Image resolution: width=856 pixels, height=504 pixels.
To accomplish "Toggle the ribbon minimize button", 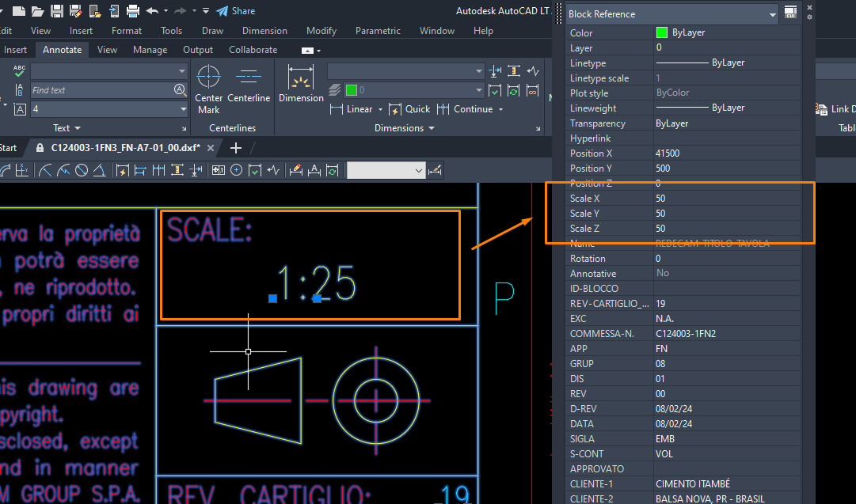I will pyautogui.click(x=307, y=50).
